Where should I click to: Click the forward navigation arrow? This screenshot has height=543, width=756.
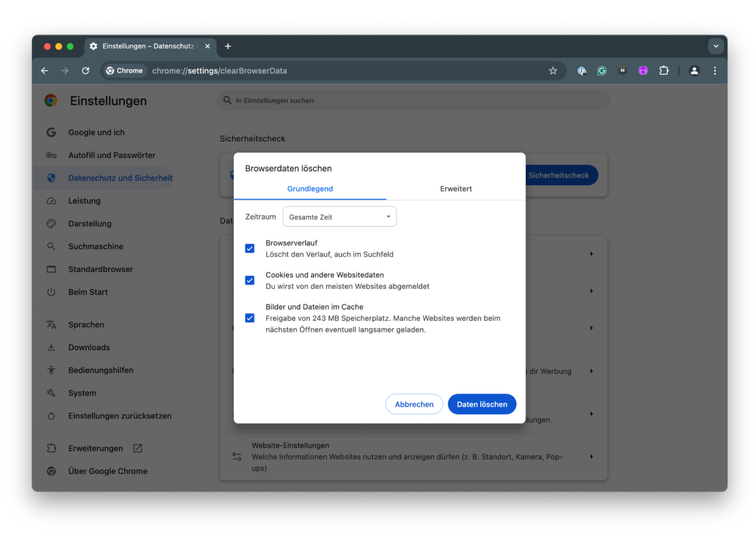pyautogui.click(x=65, y=71)
